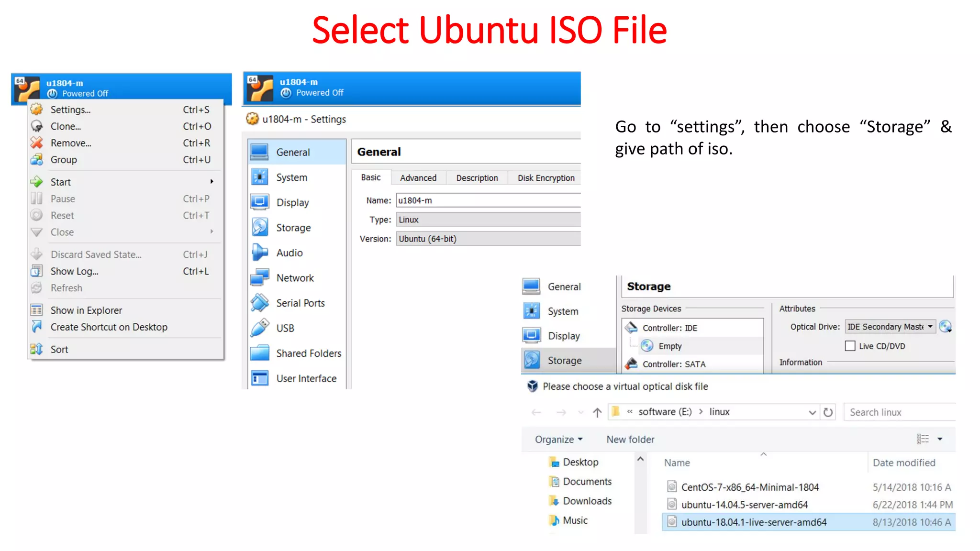
Task: Switch to the Description tab
Action: pos(477,178)
